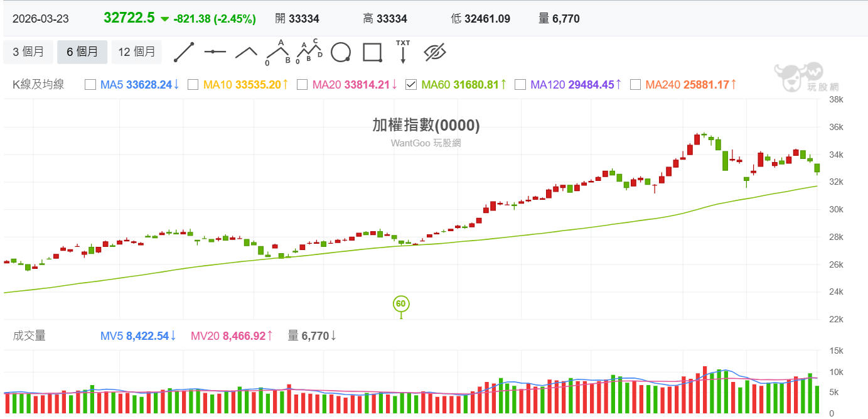Viewport: 868px width, 419px height.
Task: Open the TXT text annotation tool
Action: click(402, 52)
